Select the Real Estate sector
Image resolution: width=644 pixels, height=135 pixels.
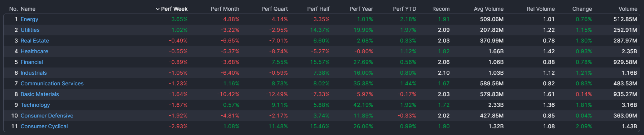click(x=35, y=41)
